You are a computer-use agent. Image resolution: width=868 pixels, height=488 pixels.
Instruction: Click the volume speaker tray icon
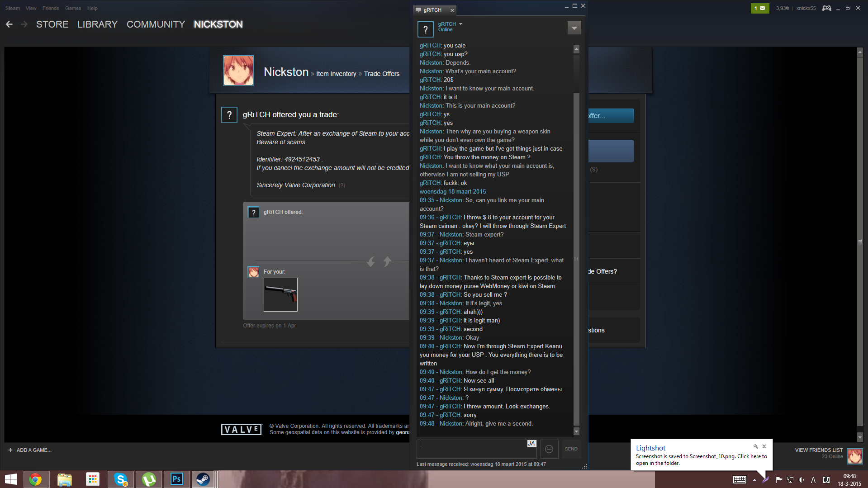802,480
